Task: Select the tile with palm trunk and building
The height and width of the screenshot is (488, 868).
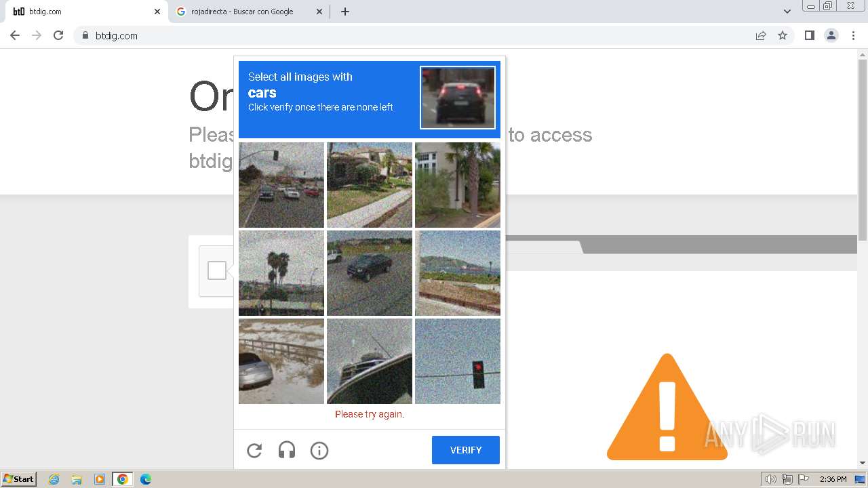Action: point(458,185)
